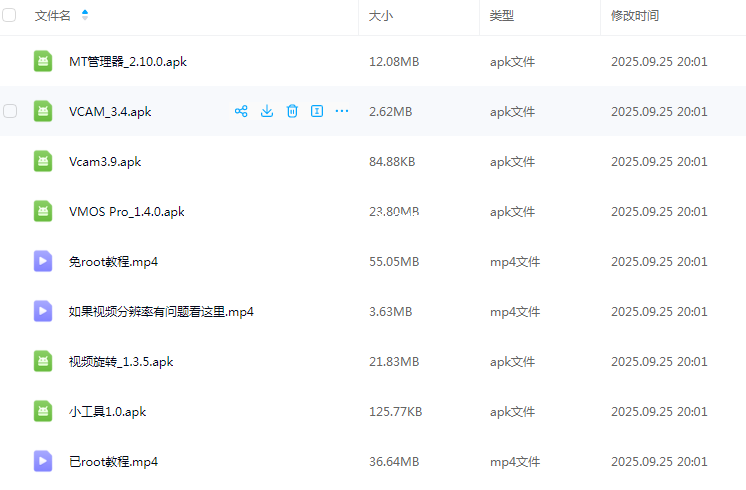Image resolution: width=746 pixels, height=490 pixels.
Task: Click the 84.88KB size cell
Action: coord(392,162)
